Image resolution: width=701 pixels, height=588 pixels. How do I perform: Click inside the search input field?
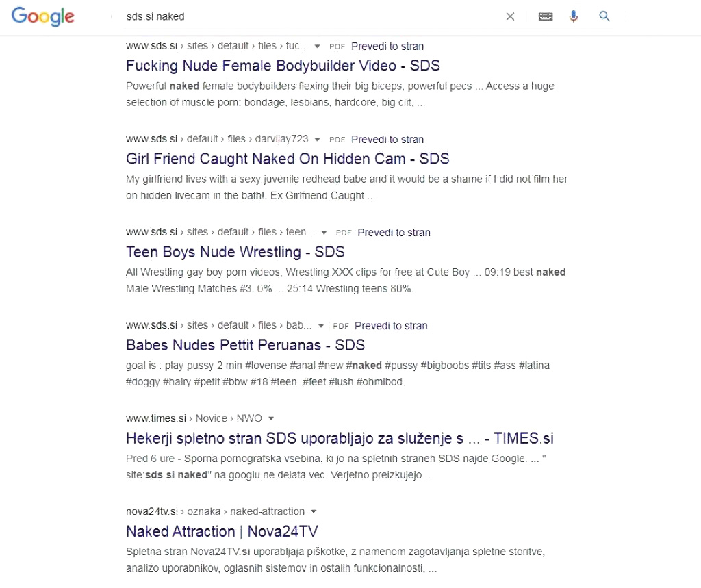pos(274,16)
